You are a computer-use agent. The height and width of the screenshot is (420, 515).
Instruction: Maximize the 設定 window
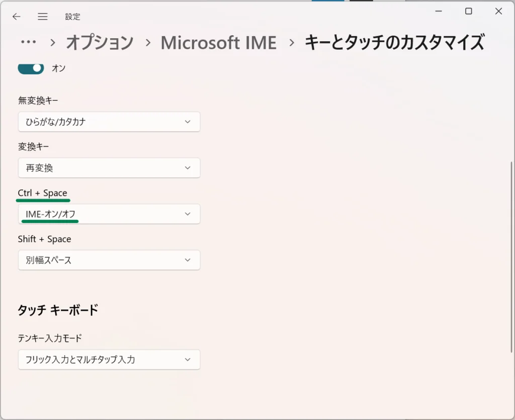[469, 11]
